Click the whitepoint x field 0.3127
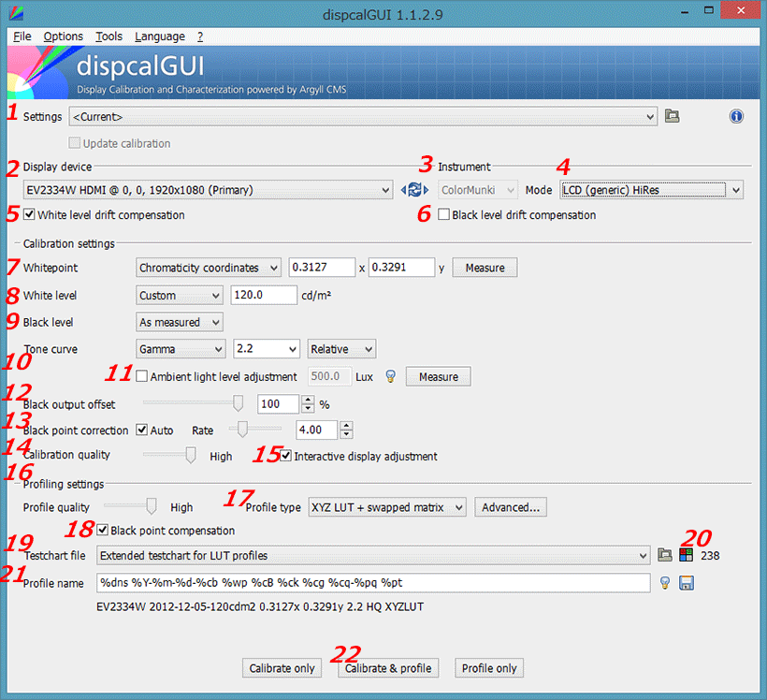Viewport: 767px width, 700px height. click(322, 268)
